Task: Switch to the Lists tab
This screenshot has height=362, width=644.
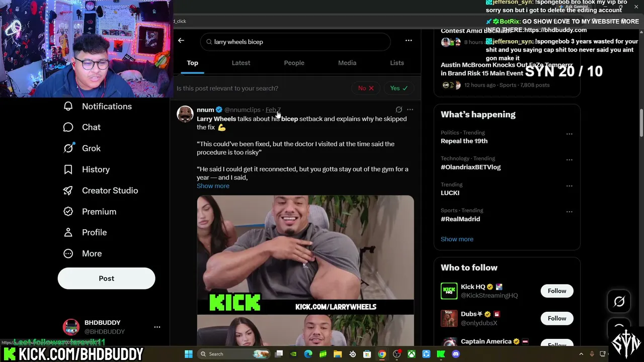Action: tap(397, 63)
